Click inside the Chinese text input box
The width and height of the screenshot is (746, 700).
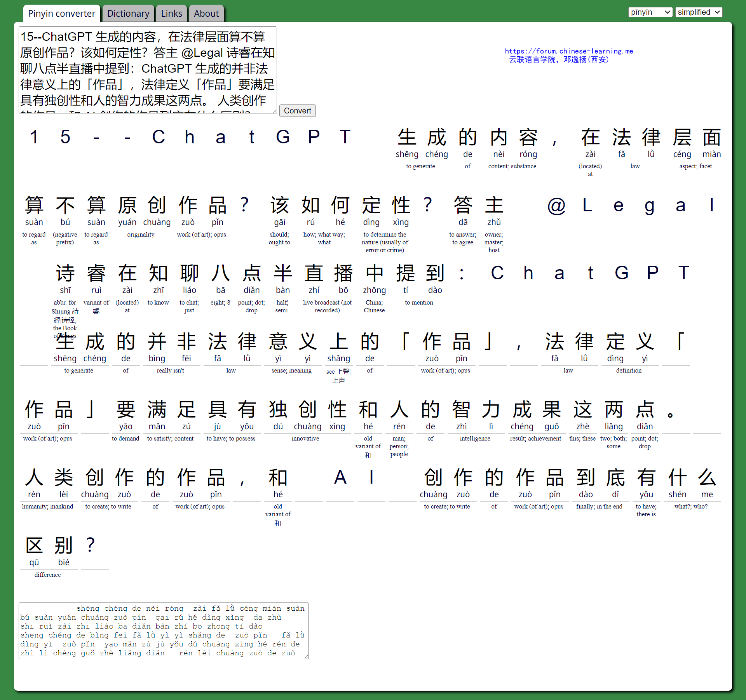[148, 70]
